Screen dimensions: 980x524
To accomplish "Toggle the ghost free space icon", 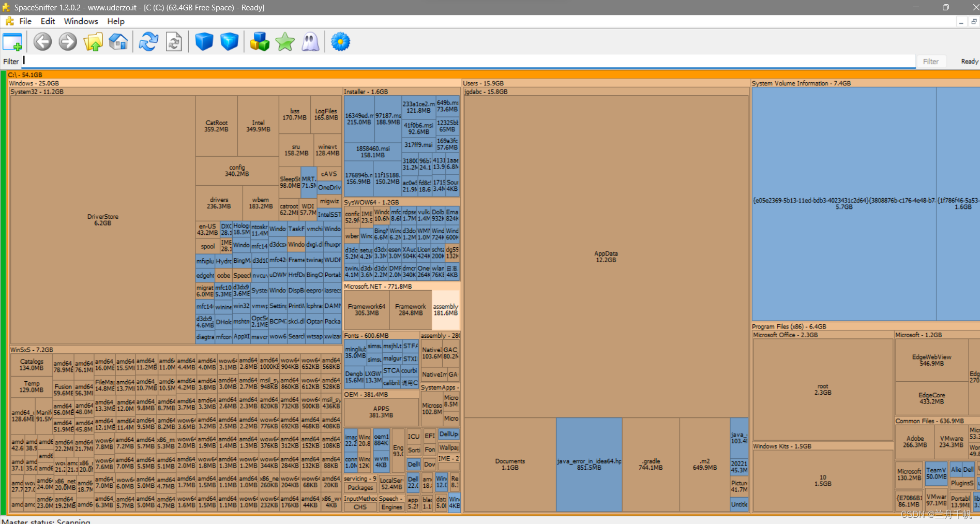I will (310, 42).
